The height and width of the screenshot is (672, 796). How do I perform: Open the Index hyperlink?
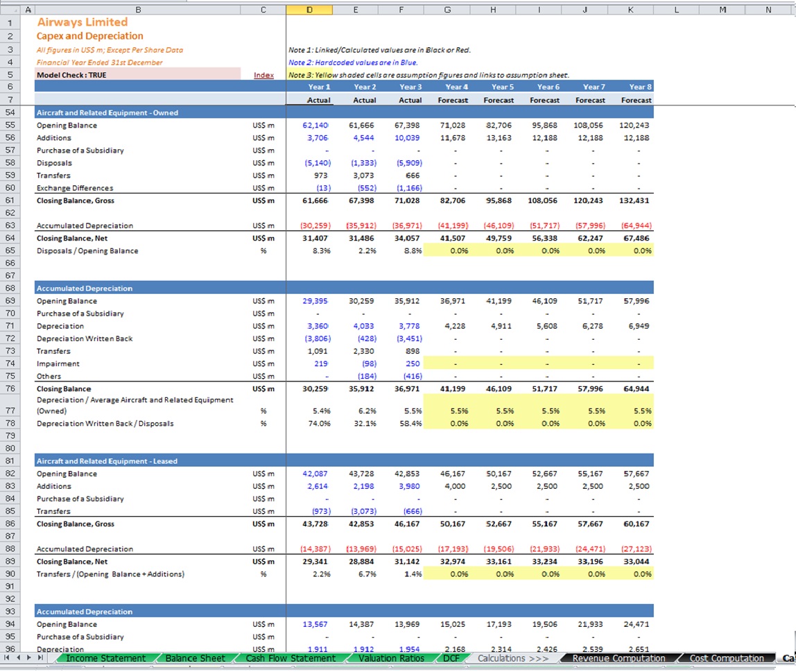[263, 75]
